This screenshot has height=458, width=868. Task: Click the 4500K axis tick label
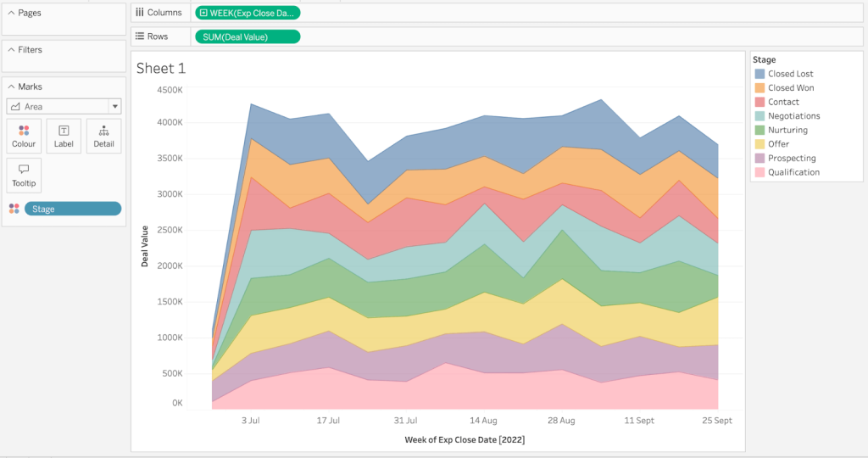click(x=170, y=90)
